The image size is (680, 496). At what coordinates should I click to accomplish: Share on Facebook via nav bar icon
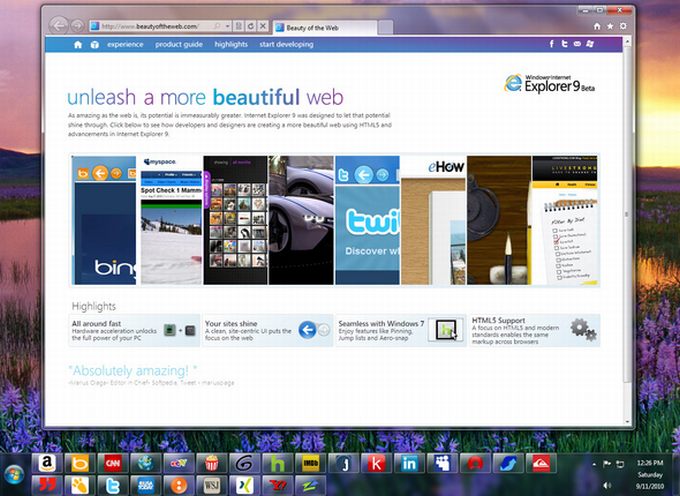click(552, 44)
